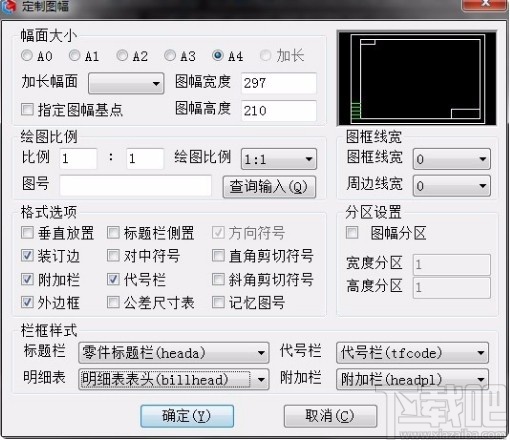Enable the 公差尺寸表 checkbox
Image resolution: width=510 pixels, height=440 pixels.
(113, 302)
